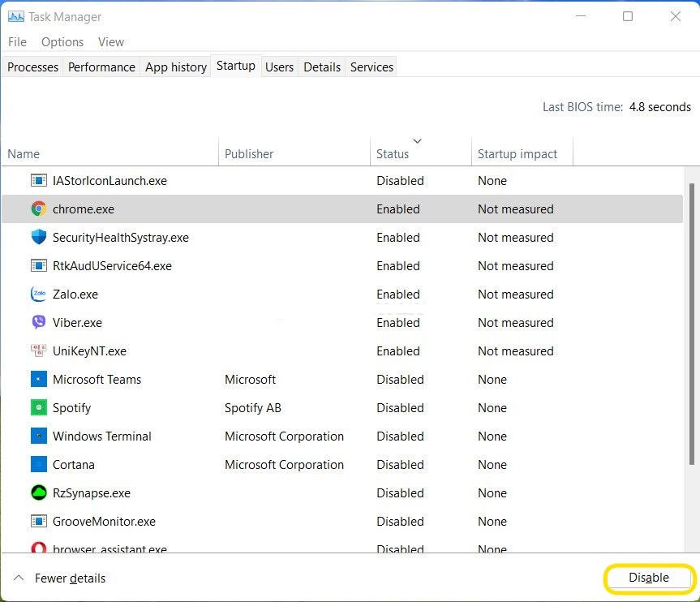Sort entries by the Publisher column
The image size is (700, 602).
248,153
